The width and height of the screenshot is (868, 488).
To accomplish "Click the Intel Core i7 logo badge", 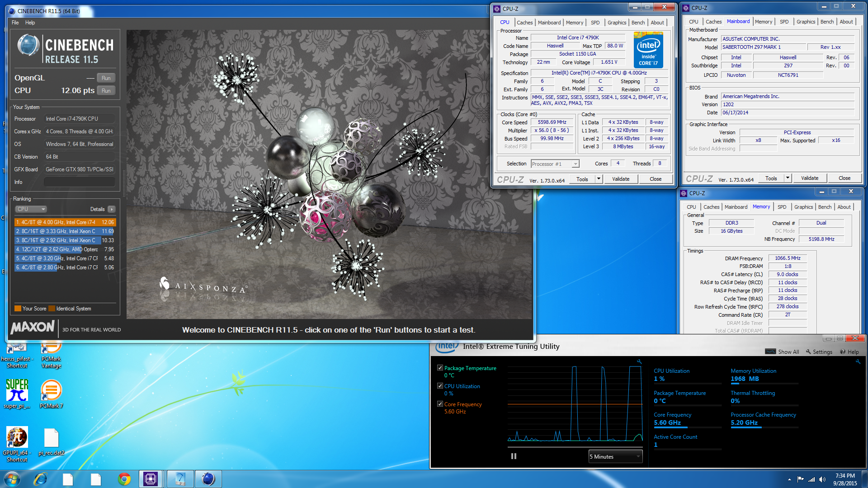I will click(648, 50).
